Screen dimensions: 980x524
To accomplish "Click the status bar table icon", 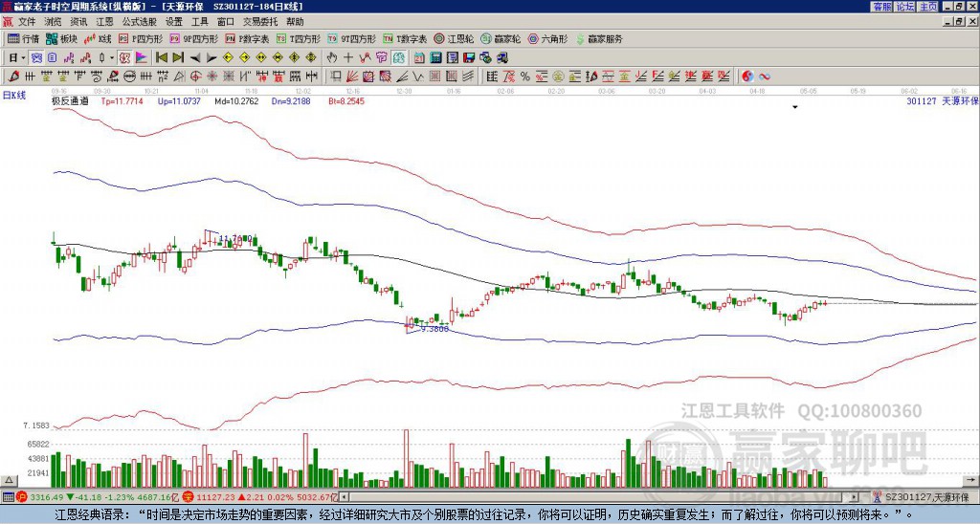I will (8, 497).
